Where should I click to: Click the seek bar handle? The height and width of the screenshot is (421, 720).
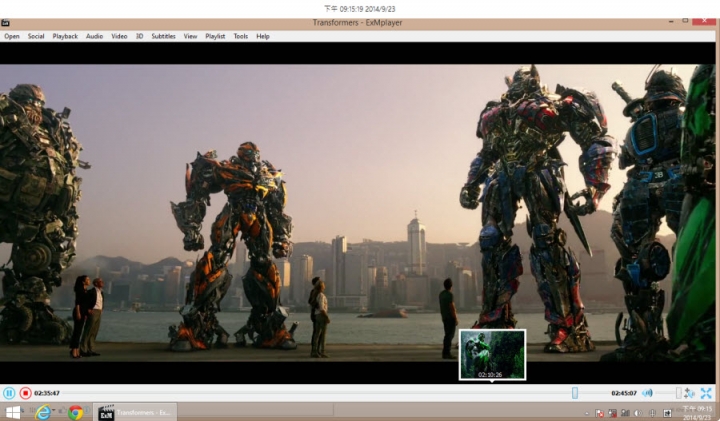click(x=575, y=393)
